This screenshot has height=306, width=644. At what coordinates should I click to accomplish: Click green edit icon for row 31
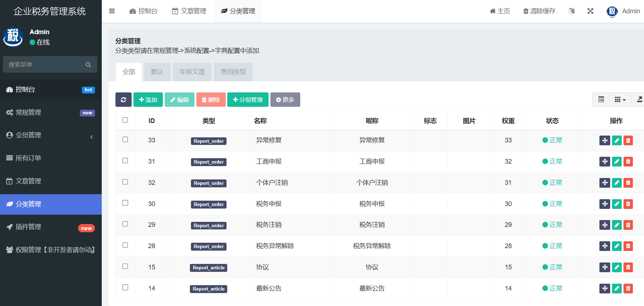point(617,161)
